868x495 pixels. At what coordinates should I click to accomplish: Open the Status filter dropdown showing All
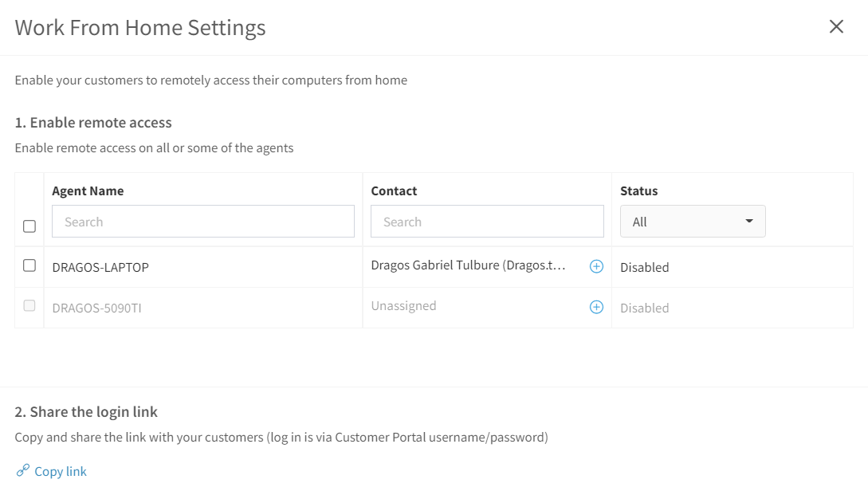693,222
